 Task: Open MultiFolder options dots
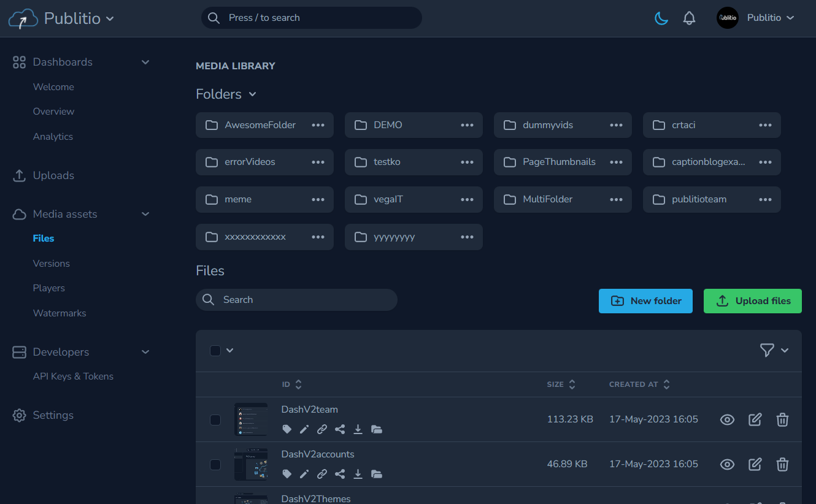coord(616,200)
